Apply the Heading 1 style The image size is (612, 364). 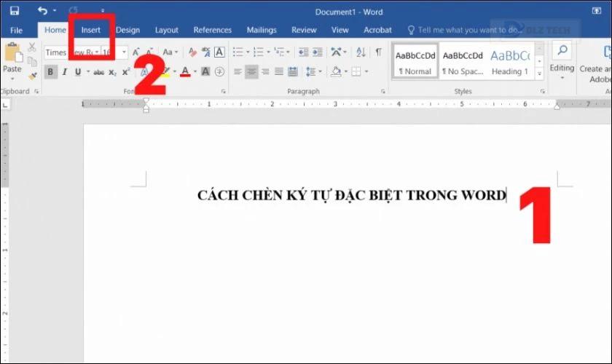tap(510, 61)
